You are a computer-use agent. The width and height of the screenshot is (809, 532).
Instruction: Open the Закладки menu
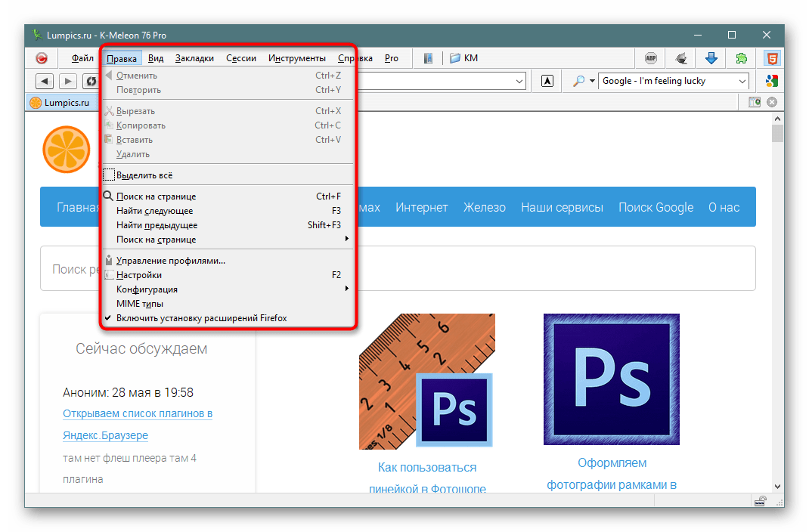click(194, 58)
